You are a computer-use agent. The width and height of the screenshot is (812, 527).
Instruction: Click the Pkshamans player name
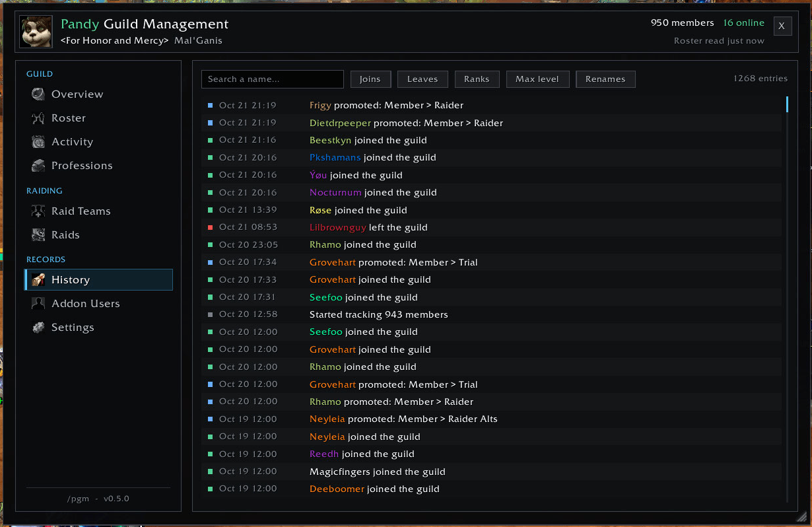tap(335, 158)
